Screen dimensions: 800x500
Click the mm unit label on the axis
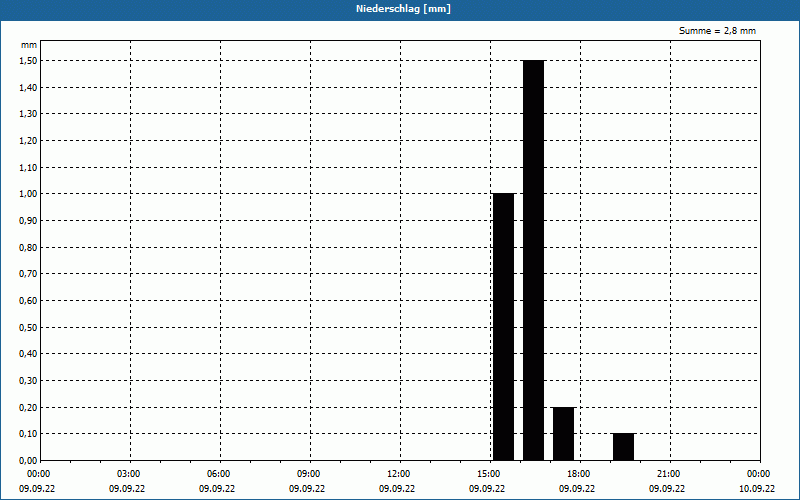pos(29,45)
